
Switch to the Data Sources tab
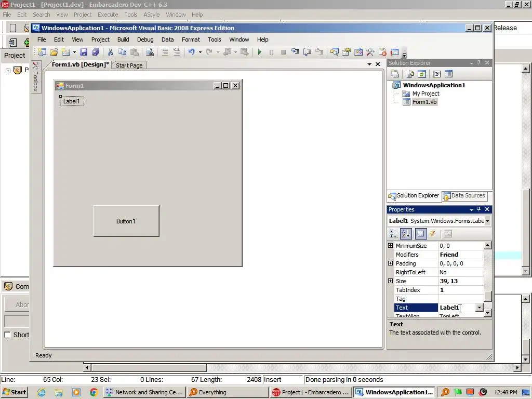coord(464,196)
